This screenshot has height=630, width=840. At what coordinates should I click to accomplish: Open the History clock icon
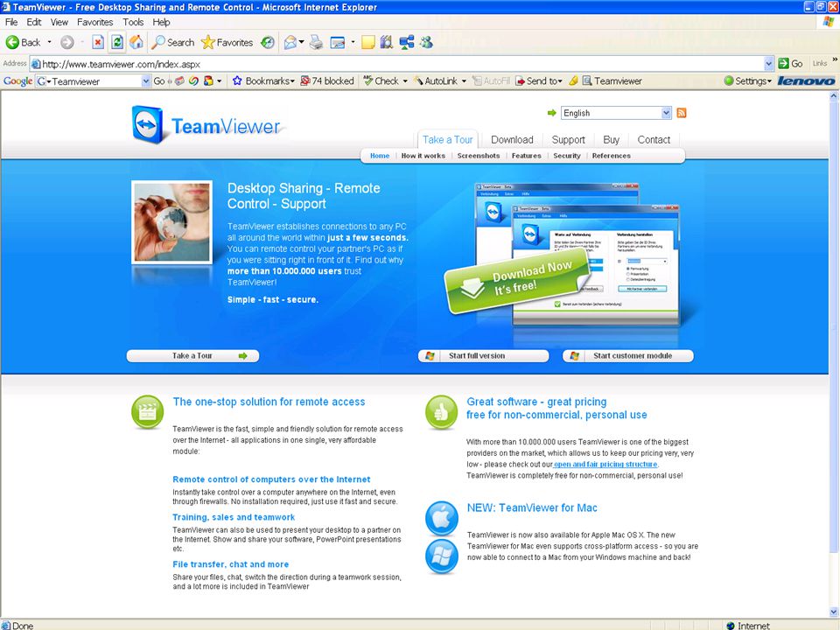(x=268, y=42)
